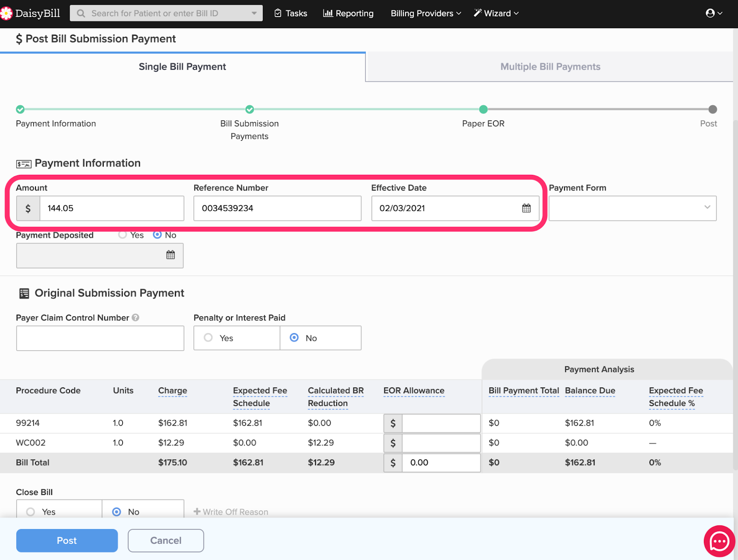Click the Payer Claim Control Number help icon
738x560 pixels.
(x=135, y=317)
